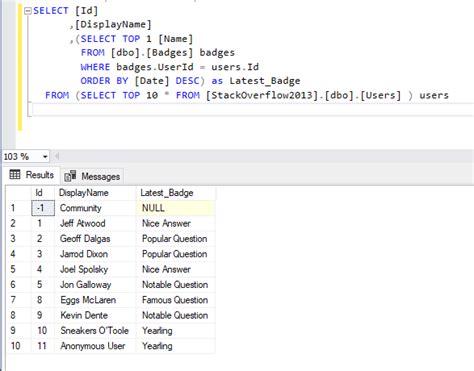The height and width of the screenshot is (371, 474).
Task: Click the Messages tab icon
Action: point(70,176)
